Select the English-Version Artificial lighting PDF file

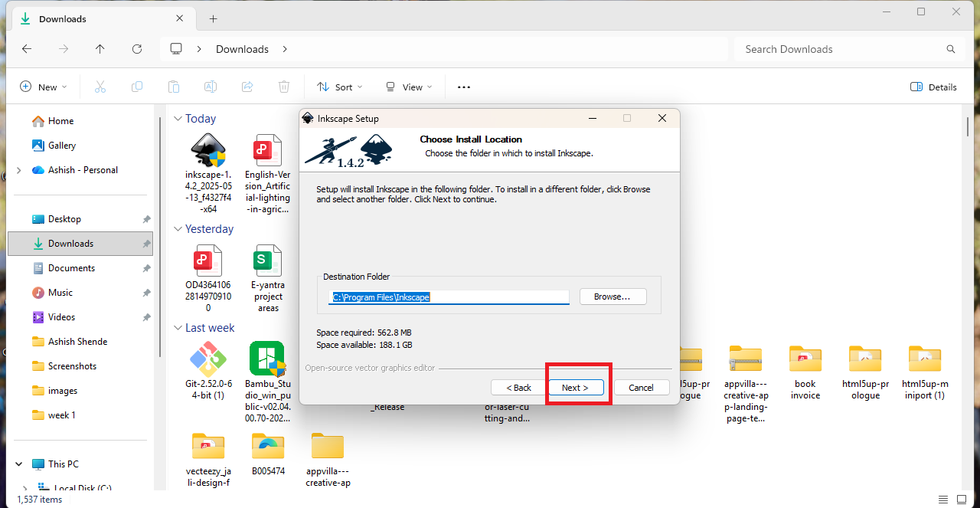(266, 150)
